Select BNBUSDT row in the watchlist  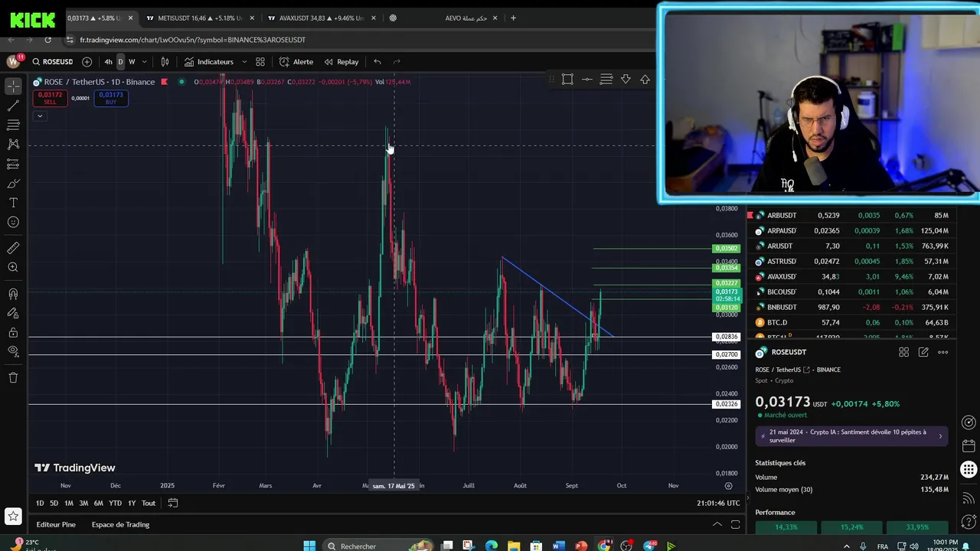tap(851, 307)
